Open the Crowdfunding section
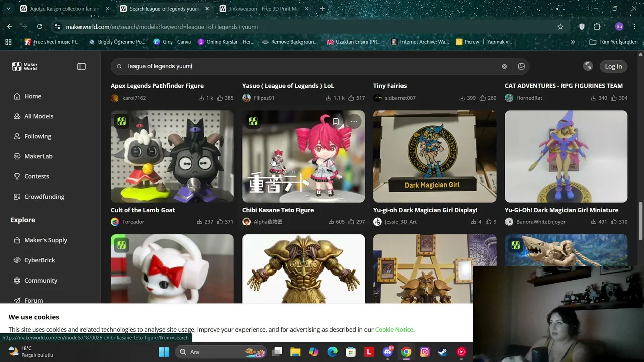Viewport: 644px width, 362px height. 44,197
